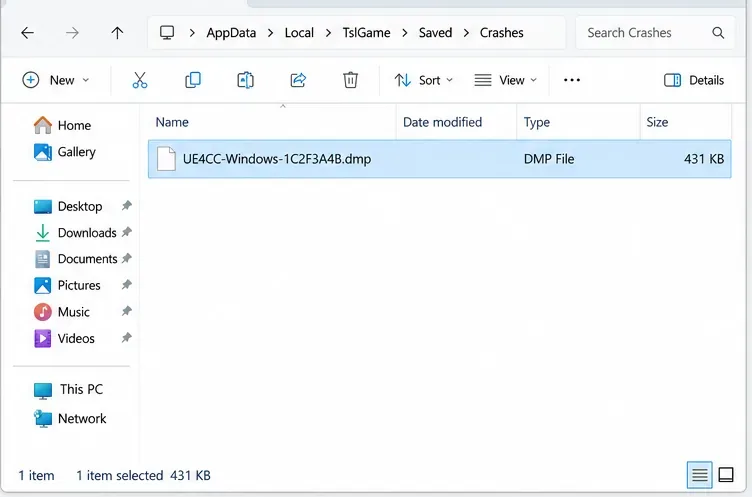
Task: Open Music in navigation pane
Action: 62,312
